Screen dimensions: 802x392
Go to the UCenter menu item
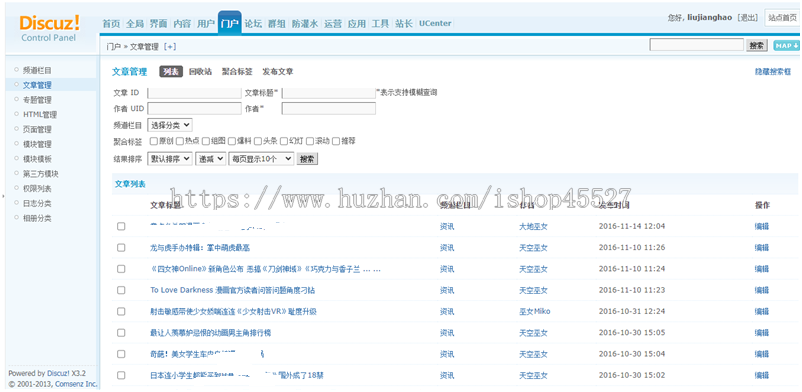(x=435, y=24)
